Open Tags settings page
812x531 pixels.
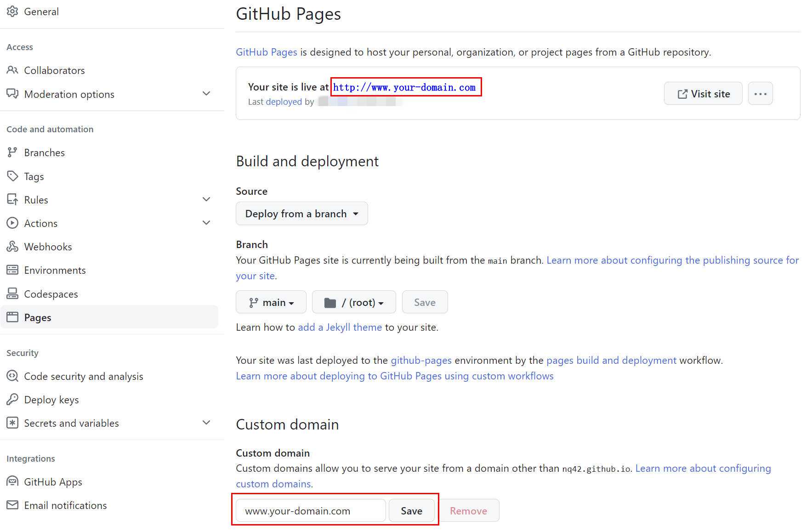pyautogui.click(x=34, y=176)
